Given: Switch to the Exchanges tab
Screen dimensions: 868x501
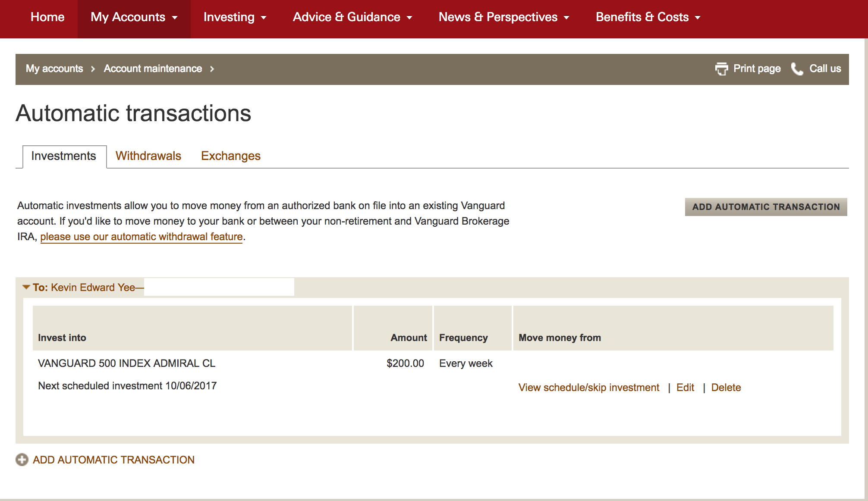Looking at the screenshot, I should (231, 156).
